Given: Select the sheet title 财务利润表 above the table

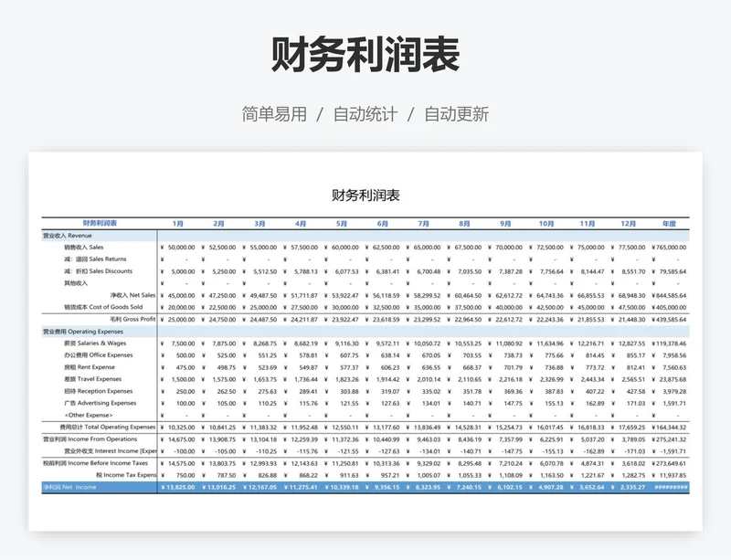Looking at the screenshot, I should [365, 195].
